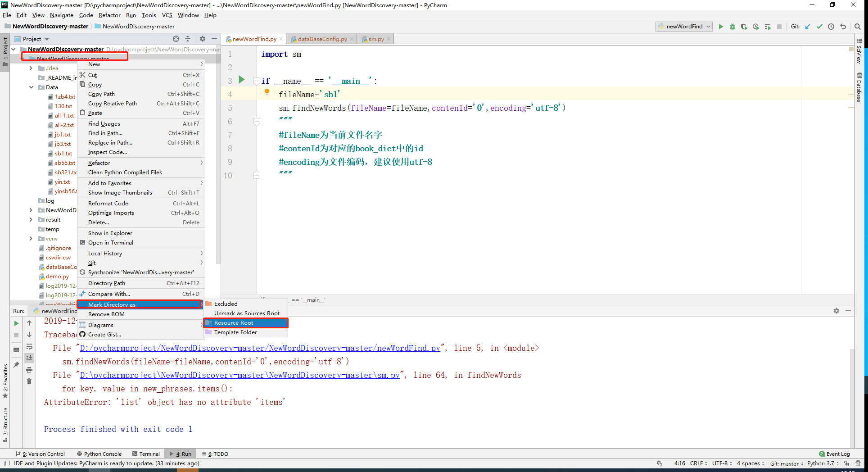Screen dimensions: 868x472
Task: Select demo.py in the project tree
Action: click(x=57, y=277)
